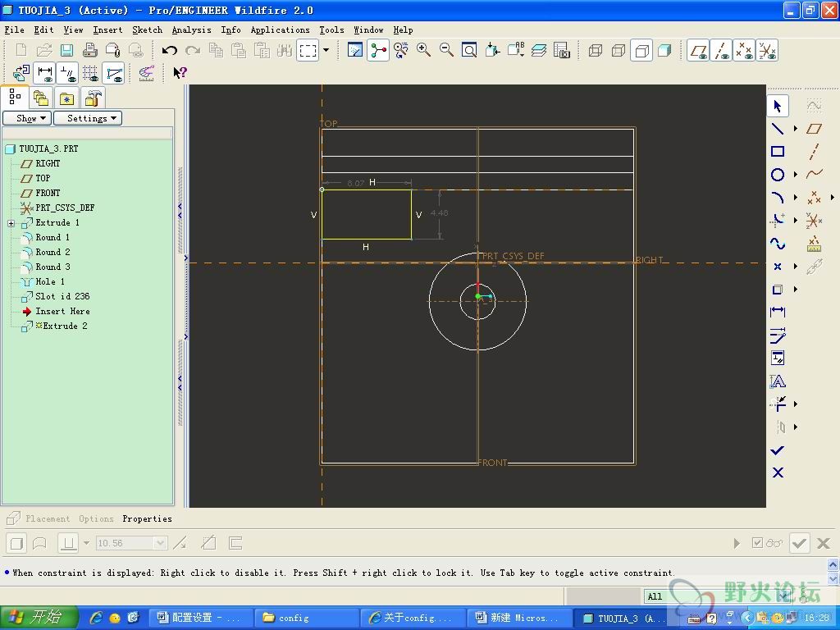The height and width of the screenshot is (630, 840).
Task: Open the Show dropdown in model tree
Action: point(27,118)
